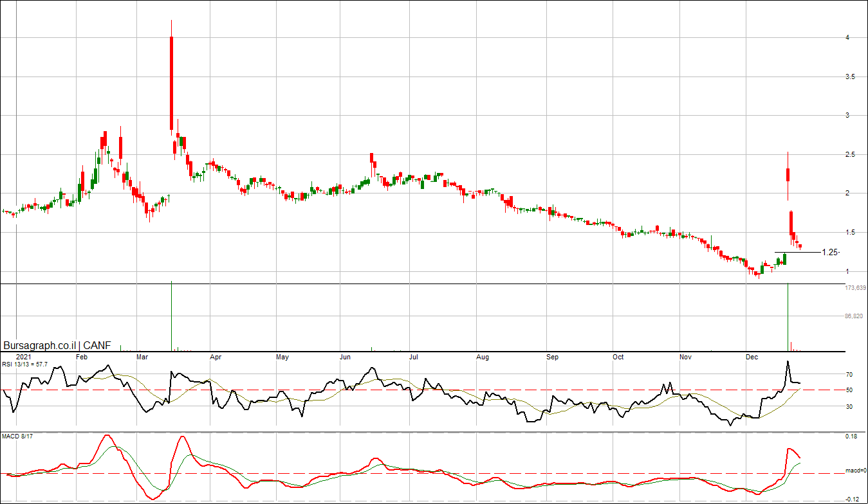
Task: Select the Mar month label
Action: pos(142,356)
